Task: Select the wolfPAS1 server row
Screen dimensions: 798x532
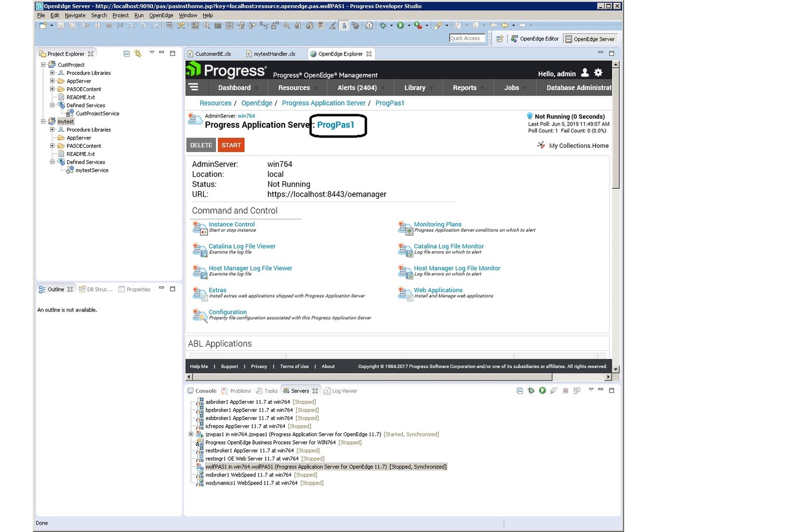Action: 326,467
